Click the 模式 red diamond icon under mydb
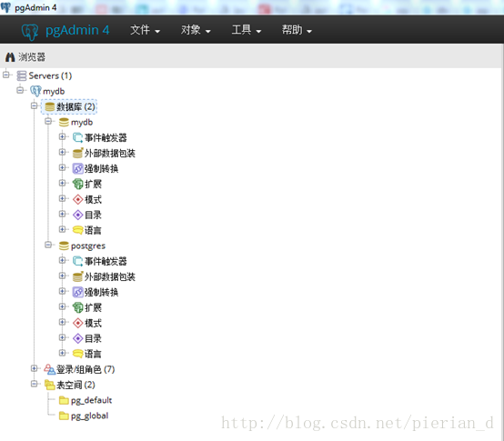504x441 pixels. 78,199
